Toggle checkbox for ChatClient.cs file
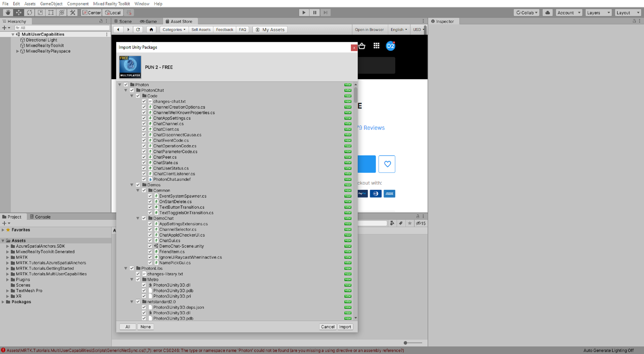The image size is (644, 354). click(x=144, y=129)
